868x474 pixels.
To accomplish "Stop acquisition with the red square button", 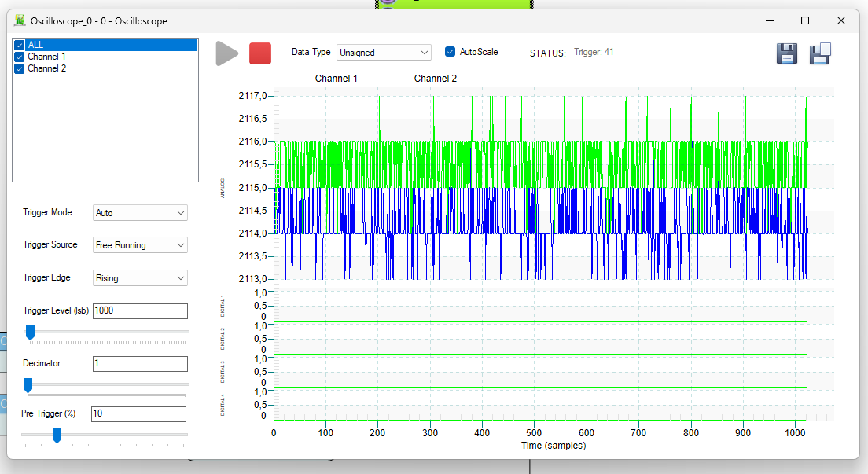I will click(x=260, y=53).
